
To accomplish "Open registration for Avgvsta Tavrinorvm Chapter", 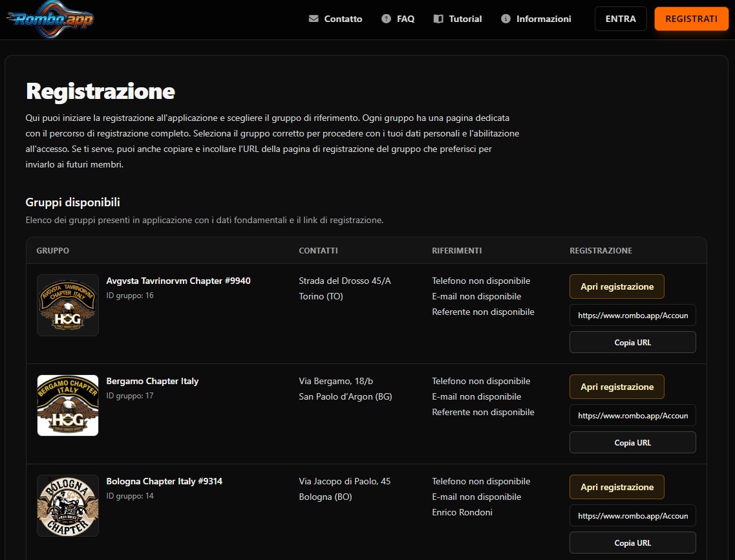I will click(617, 286).
